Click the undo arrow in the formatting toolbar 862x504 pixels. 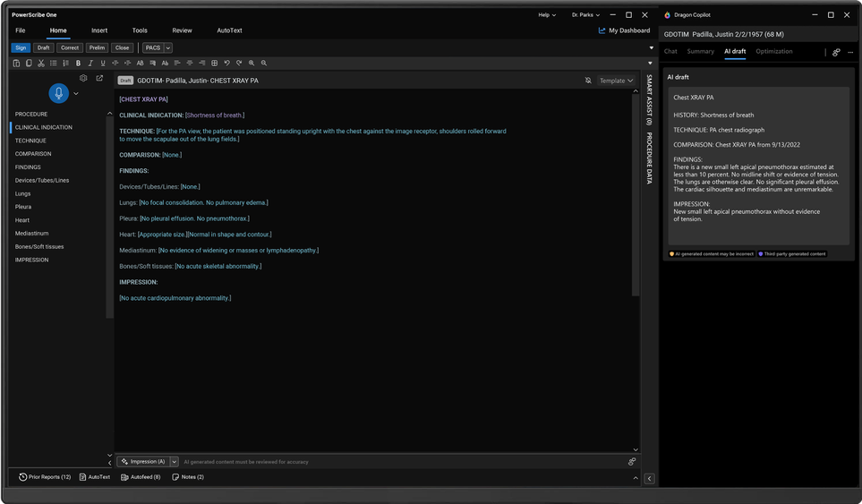(227, 64)
